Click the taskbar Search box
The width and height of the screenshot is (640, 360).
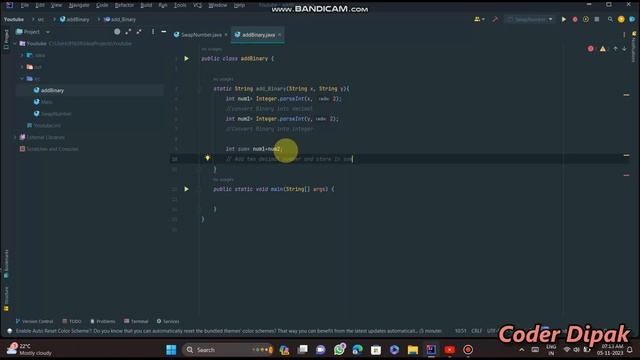pyautogui.click(x=228, y=350)
